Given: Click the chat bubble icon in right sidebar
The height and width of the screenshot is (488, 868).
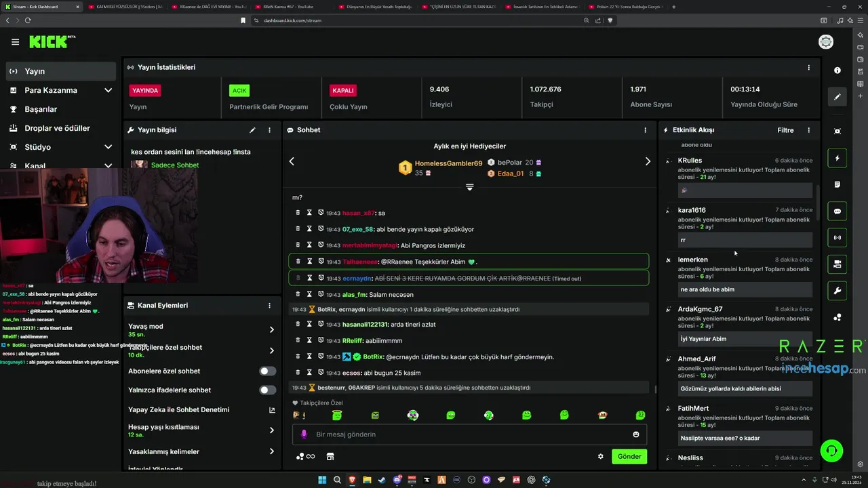Looking at the screenshot, I should (837, 211).
